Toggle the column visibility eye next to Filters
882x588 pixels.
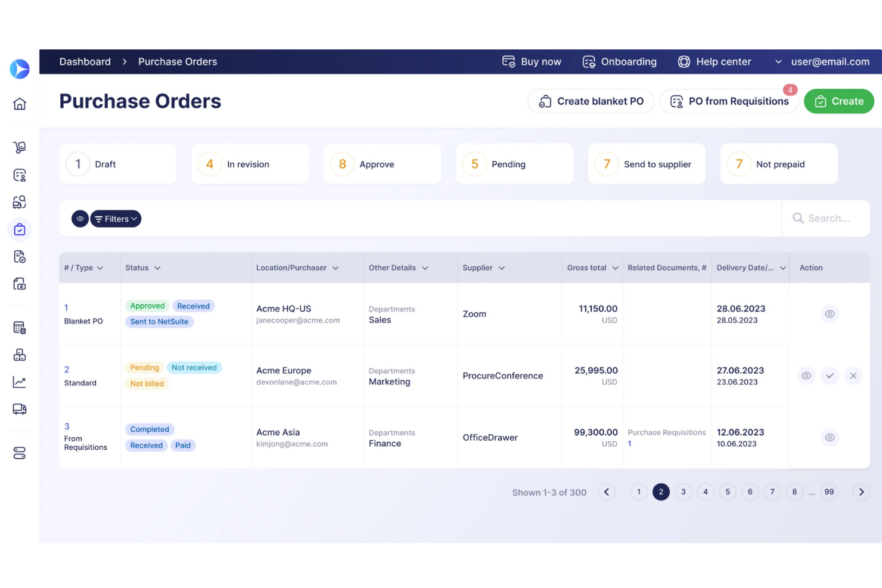coord(80,219)
